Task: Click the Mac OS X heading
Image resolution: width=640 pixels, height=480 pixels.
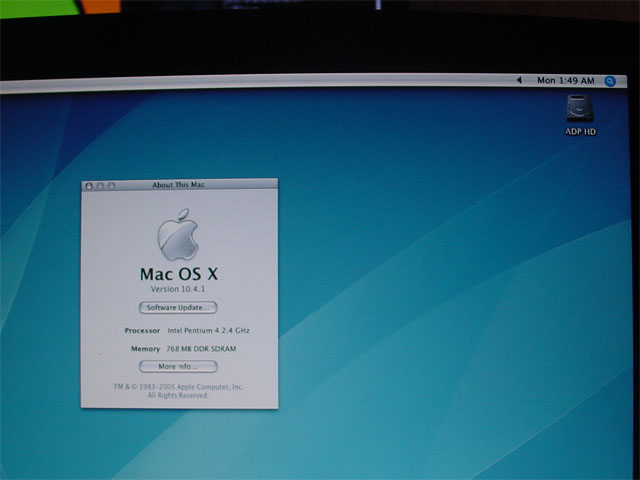Action: pyautogui.click(x=179, y=274)
